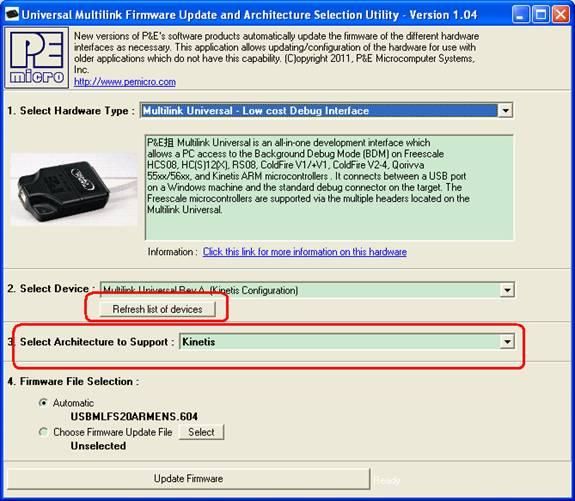Click the Select firmware file button
This screenshot has width=575, height=501.
point(201,432)
